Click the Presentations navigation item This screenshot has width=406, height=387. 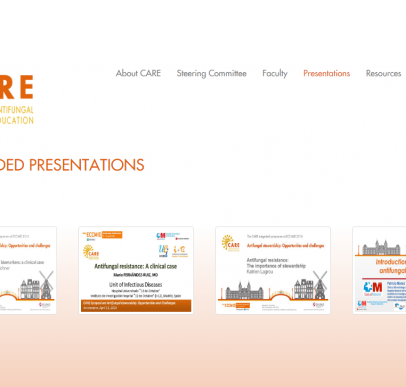click(x=327, y=73)
